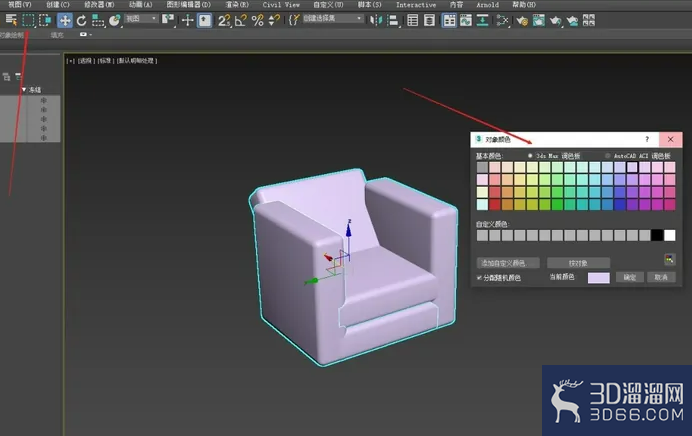The height and width of the screenshot is (436, 692).
Task: Choose the Rectangular Selection Region tool
Action: point(28,20)
